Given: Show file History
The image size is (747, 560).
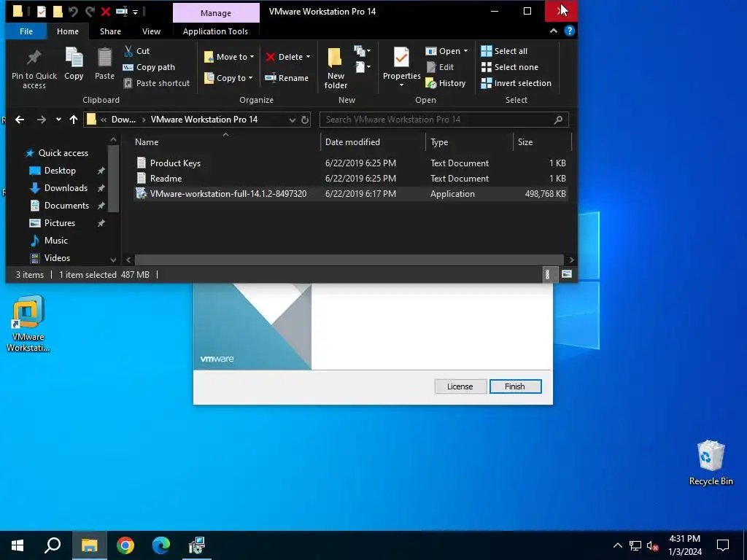Looking at the screenshot, I should [x=446, y=83].
